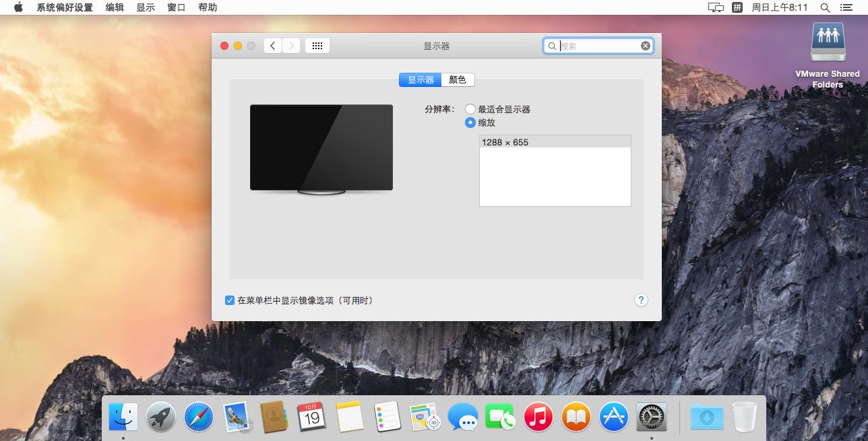This screenshot has height=441, width=868.
Task: Open the Downloads folder in the Dock
Action: point(706,417)
